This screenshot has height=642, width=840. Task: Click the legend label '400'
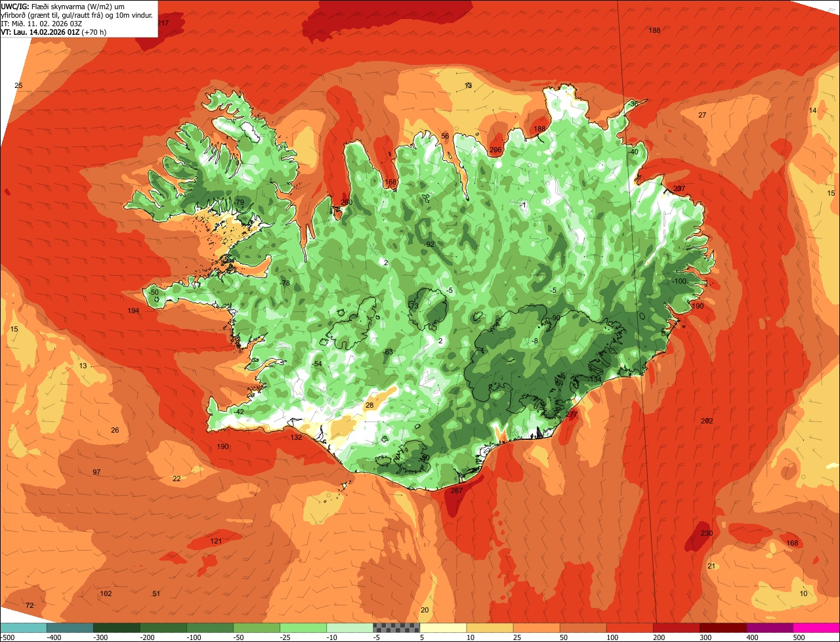point(753,637)
